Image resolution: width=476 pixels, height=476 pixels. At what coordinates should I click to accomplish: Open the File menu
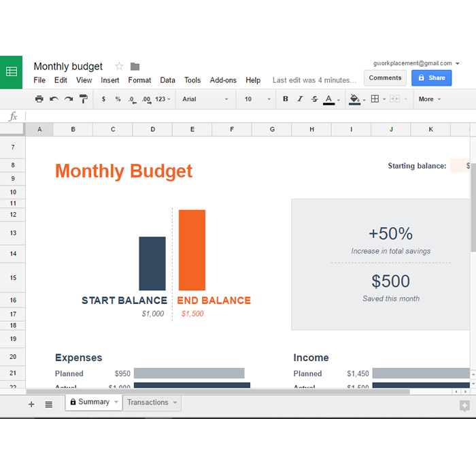tap(39, 80)
